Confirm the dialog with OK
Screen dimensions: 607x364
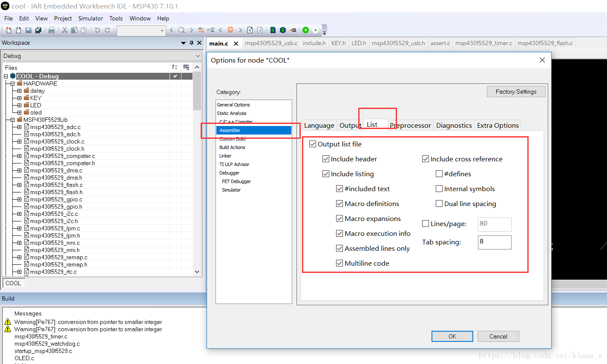pyautogui.click(x=452, y=336)
